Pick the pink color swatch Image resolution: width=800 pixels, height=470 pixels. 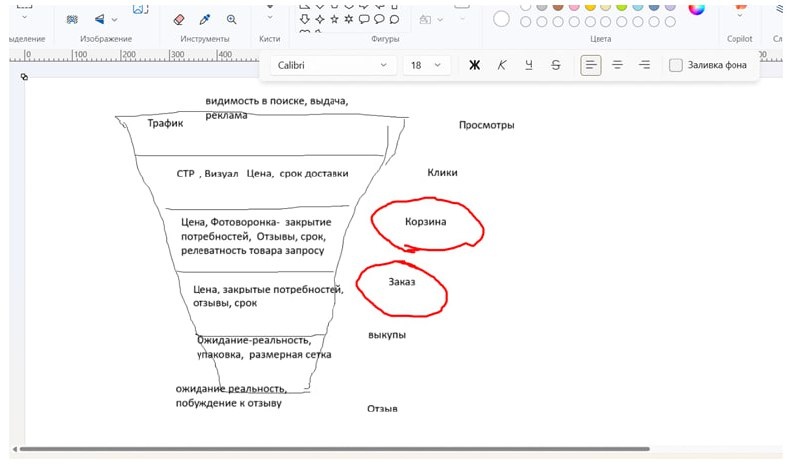point(574,7)
